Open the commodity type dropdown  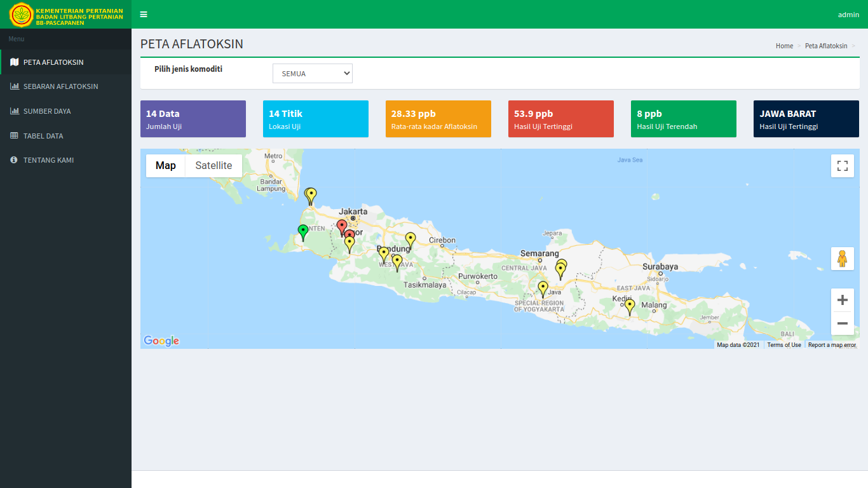point(313,74)
